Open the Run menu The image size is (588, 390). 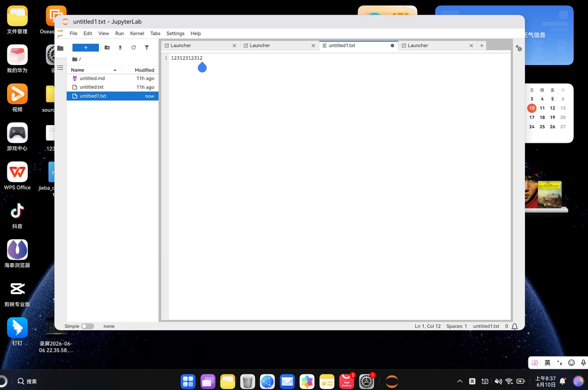point(119,33)
